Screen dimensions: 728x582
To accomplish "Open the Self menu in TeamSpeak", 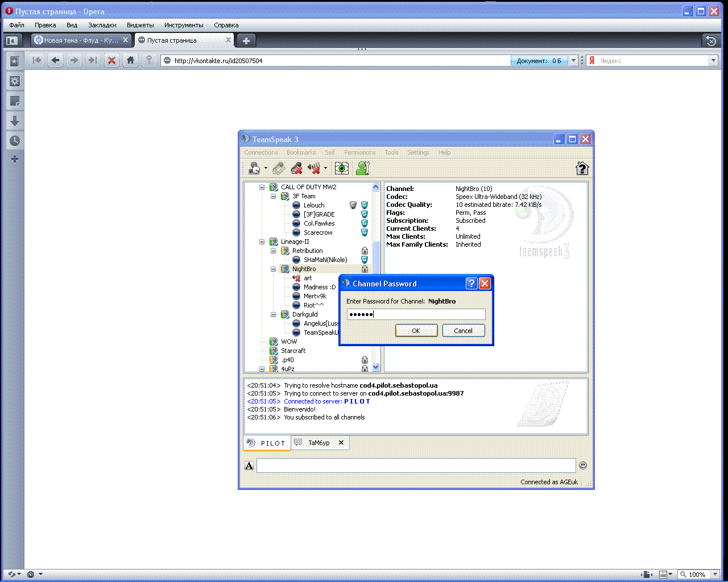I will click(330, 152).
